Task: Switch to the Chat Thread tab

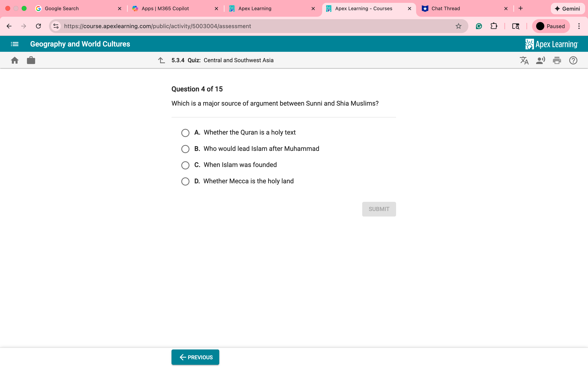Action: (446, 9)
